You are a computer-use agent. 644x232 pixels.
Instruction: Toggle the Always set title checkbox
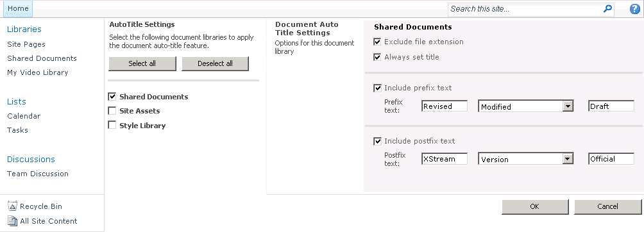(x=377, y=57)
